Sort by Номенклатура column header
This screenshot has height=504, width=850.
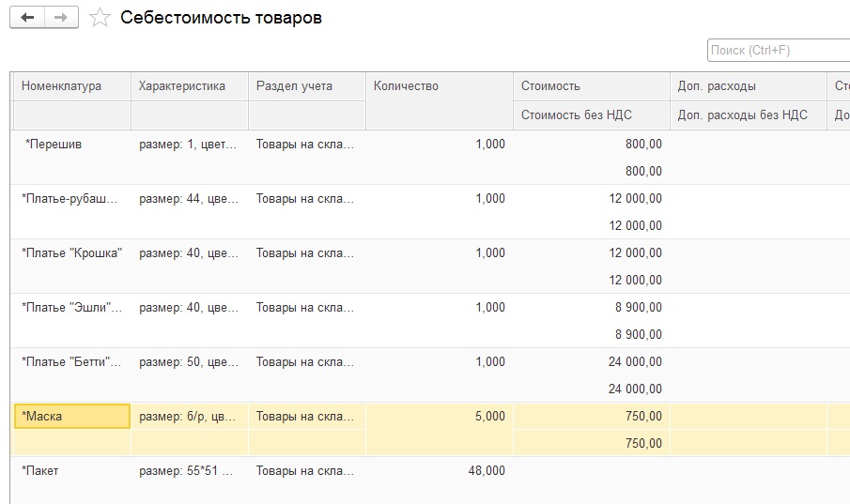click(62, 86)
